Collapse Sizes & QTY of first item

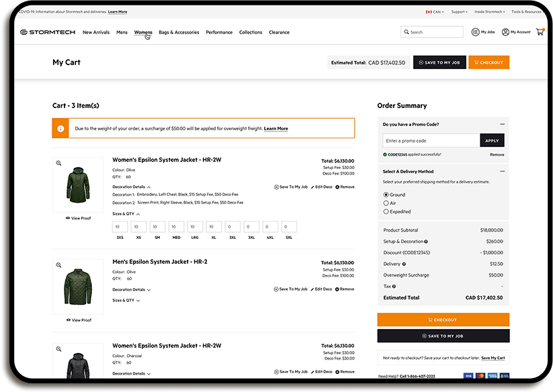126,213
